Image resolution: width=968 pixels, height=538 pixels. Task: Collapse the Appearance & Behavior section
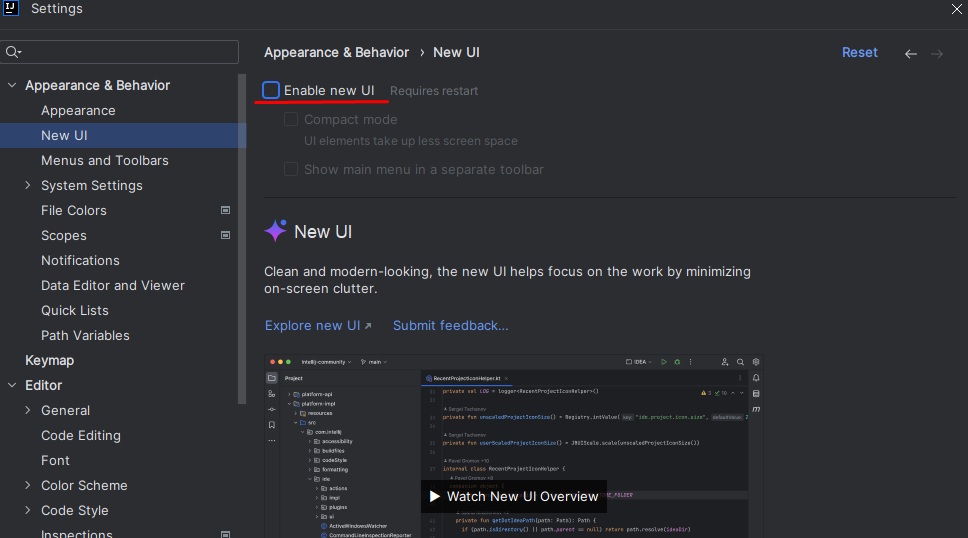pos(12,85)
